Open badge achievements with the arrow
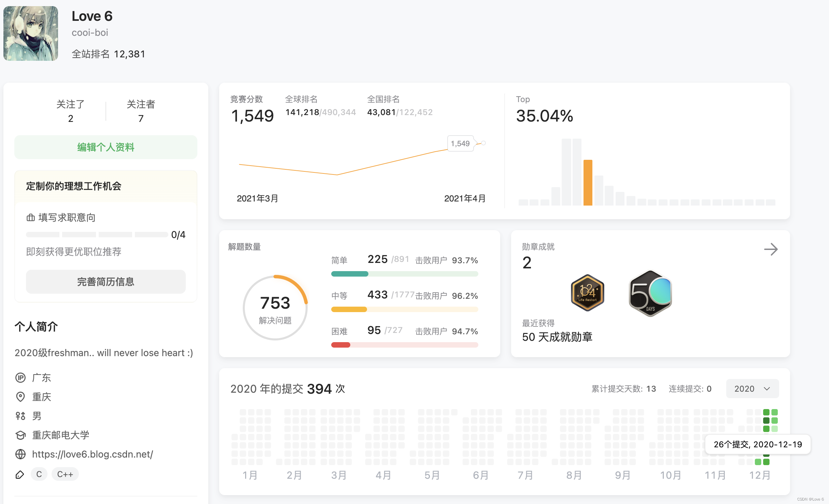 771,249
